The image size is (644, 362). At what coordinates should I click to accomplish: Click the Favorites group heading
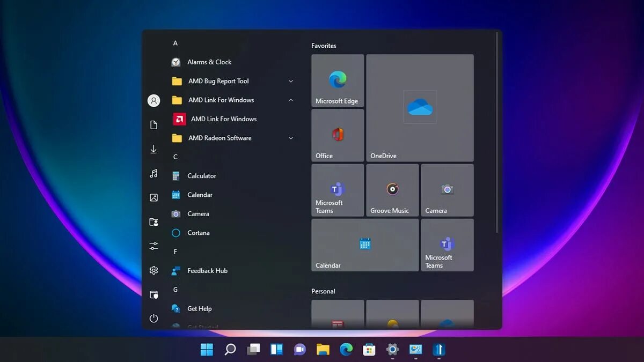coord(324,46)
